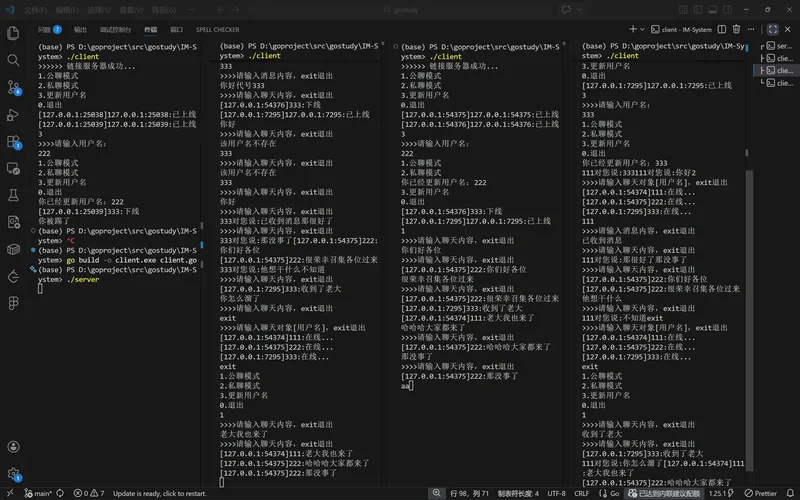Open notifications bell in status bar

click(790, 493)
